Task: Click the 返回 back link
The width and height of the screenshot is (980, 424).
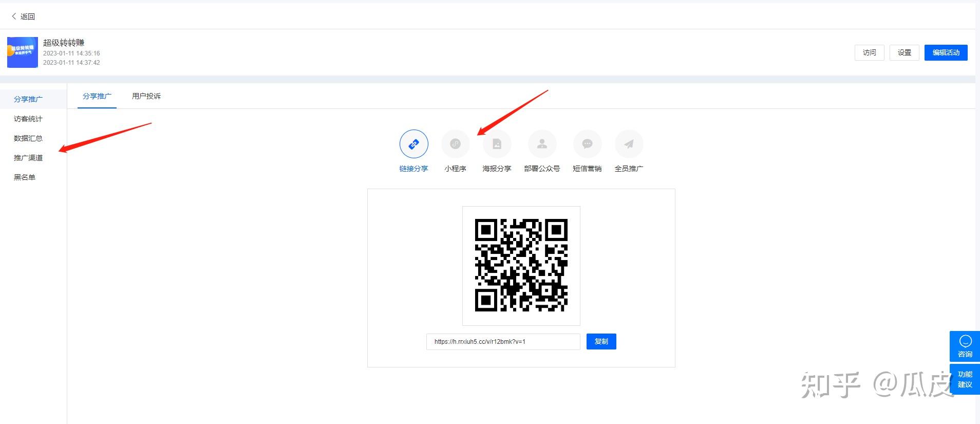Action: [x=28, y=16]
